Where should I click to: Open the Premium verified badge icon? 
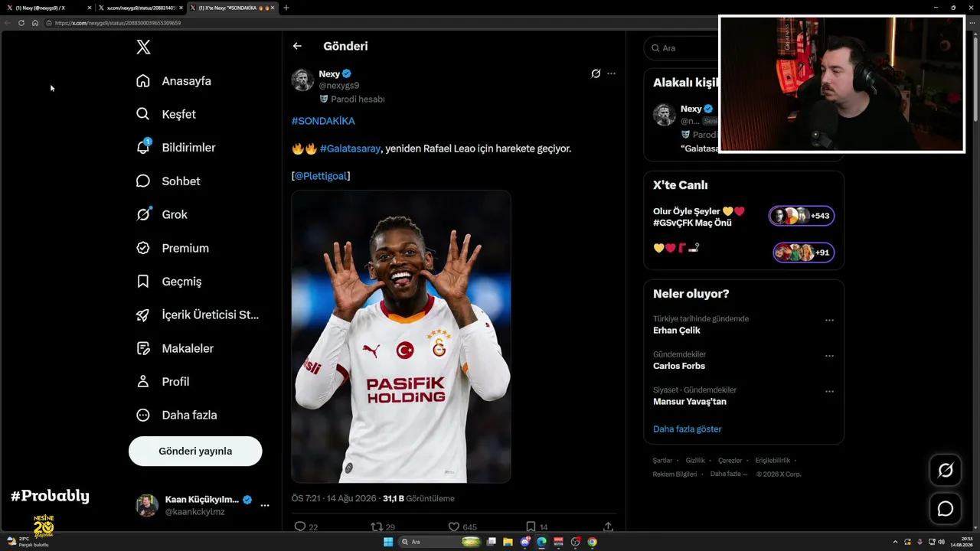[x=143, y=248]
